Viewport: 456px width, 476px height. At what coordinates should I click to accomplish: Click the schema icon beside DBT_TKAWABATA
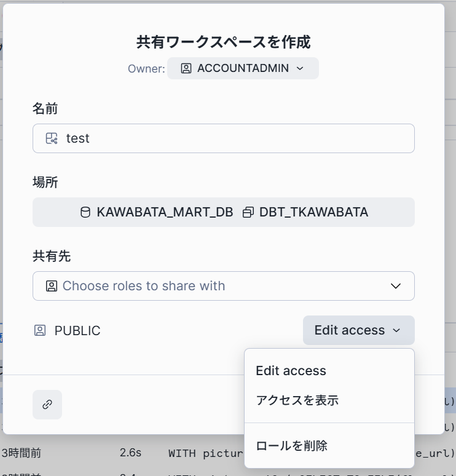tap(248, 213)
